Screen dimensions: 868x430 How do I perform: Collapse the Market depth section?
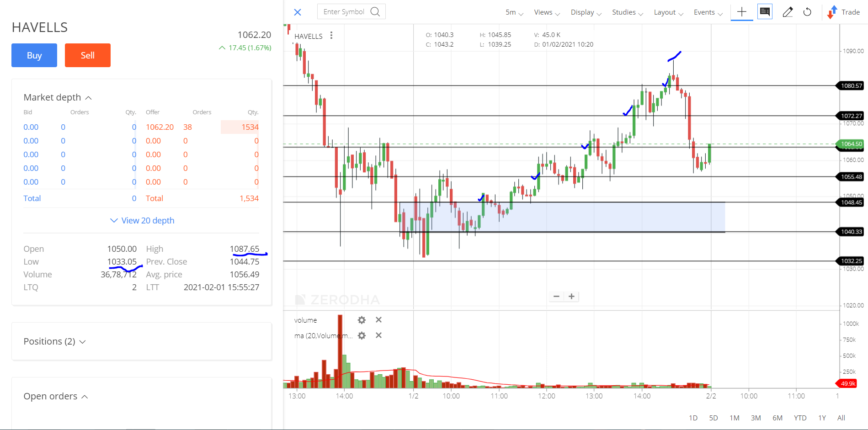pyautogui.click(x=58, y=97)
